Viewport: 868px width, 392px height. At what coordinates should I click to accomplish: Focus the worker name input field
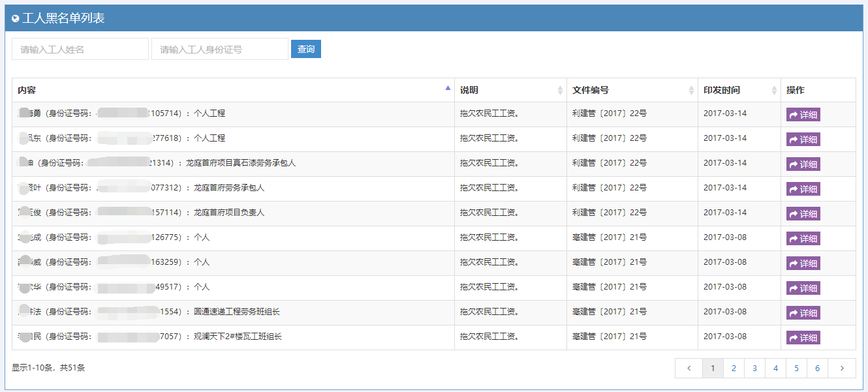pyautogui.click(x=80, y=49)
